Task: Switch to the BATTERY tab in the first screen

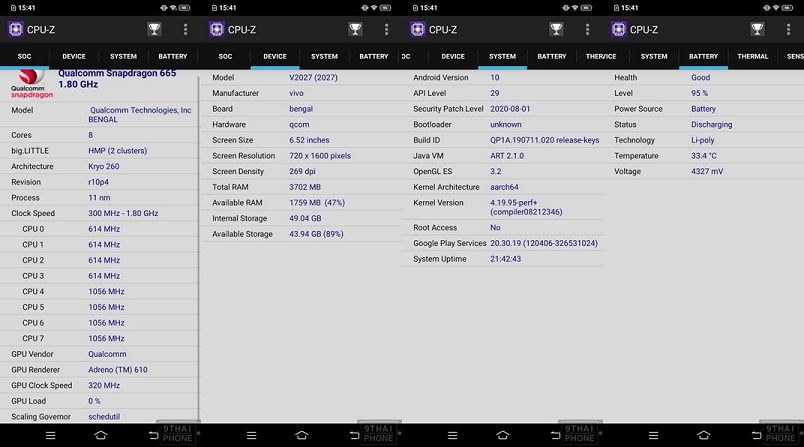Action: pos(173,56)
